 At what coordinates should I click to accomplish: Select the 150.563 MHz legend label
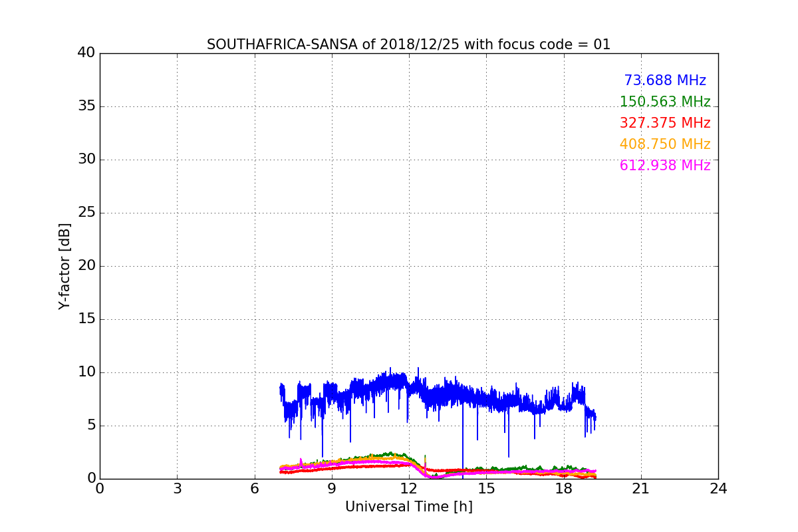point(665,102)
